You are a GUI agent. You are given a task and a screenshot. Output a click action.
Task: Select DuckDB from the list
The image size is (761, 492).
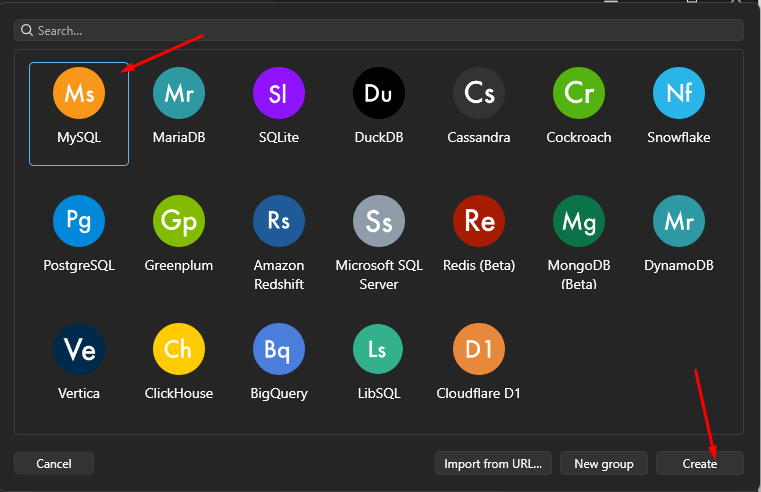(x=379, y=93)
